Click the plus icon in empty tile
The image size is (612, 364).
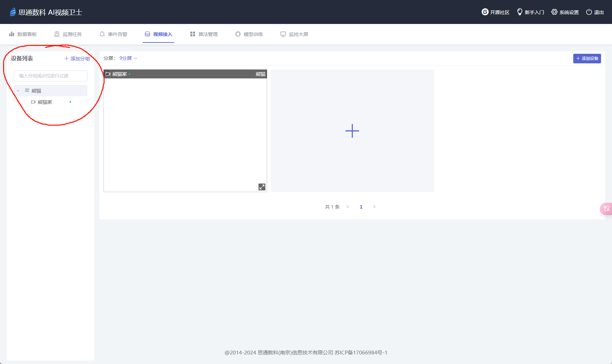352,131
